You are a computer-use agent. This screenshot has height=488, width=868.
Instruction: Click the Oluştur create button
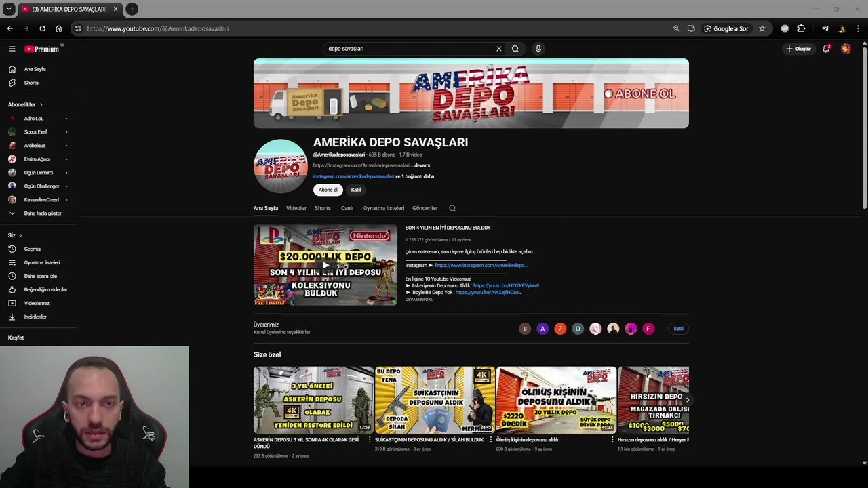(799, 49)
